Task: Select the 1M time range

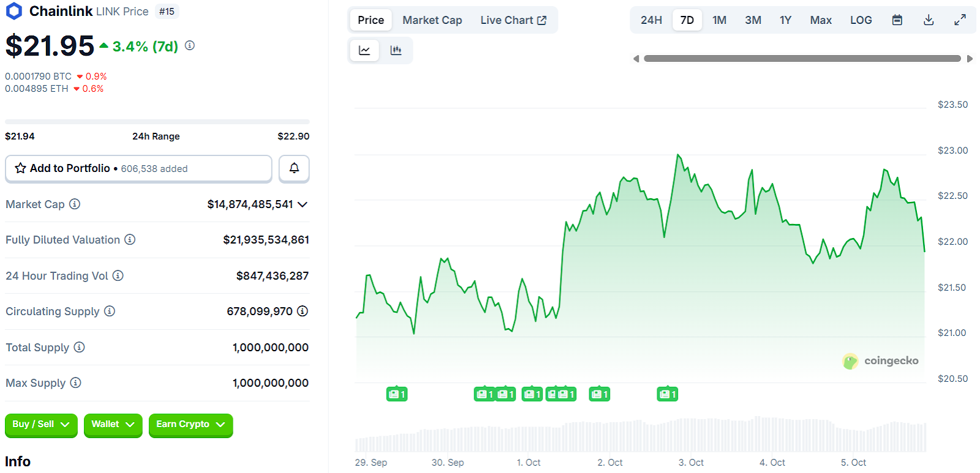Action: (719, 20)
